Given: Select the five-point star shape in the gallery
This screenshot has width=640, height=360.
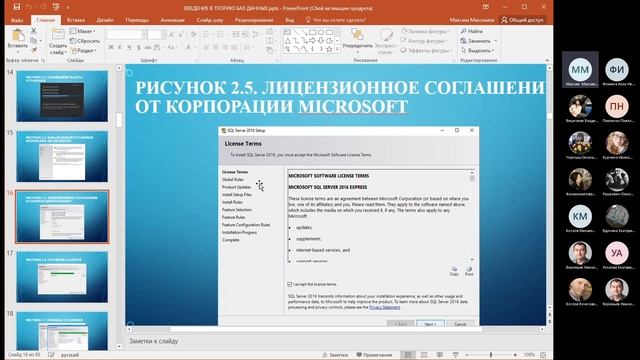Looking at the screenshot, I should (329, 49).
